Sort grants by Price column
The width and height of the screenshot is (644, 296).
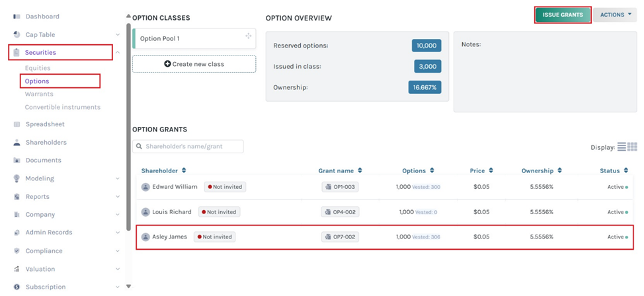pos(491,171)
